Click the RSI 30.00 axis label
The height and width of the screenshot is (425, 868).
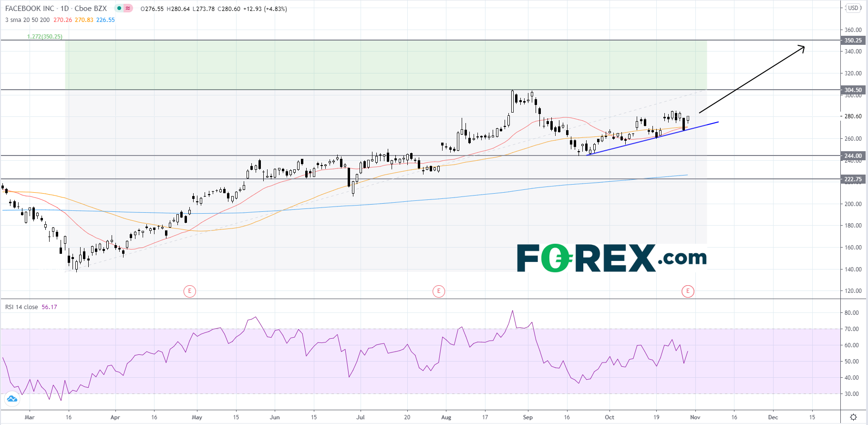pos(851,394)
